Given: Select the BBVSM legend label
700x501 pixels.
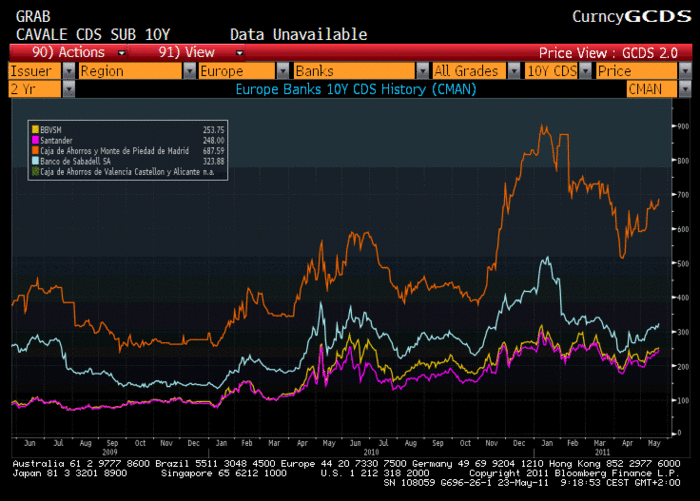Looking at the screenshot, I should point(50,130).
